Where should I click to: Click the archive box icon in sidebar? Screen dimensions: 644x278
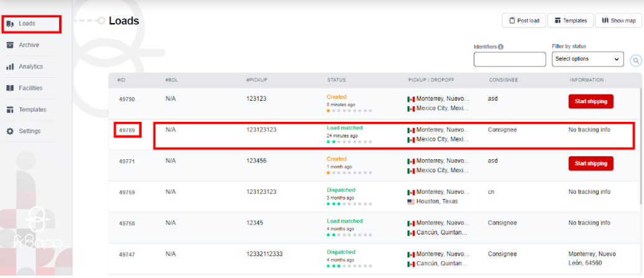(11, 45)
